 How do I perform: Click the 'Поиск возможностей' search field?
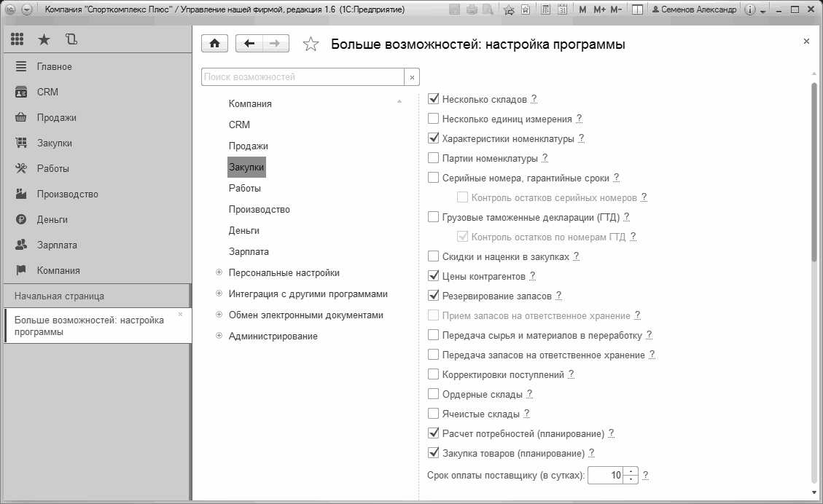pyautogui.click(x=303, y=77)
